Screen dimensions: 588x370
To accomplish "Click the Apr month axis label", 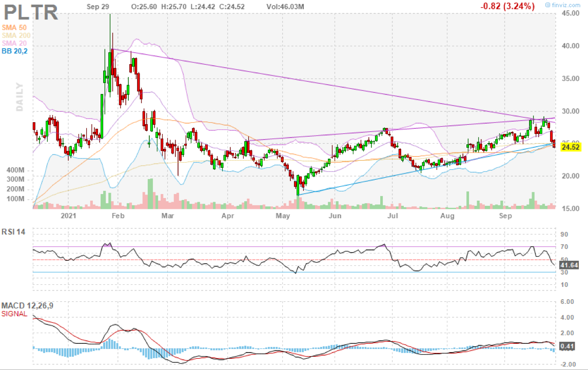I will point(228,216).
